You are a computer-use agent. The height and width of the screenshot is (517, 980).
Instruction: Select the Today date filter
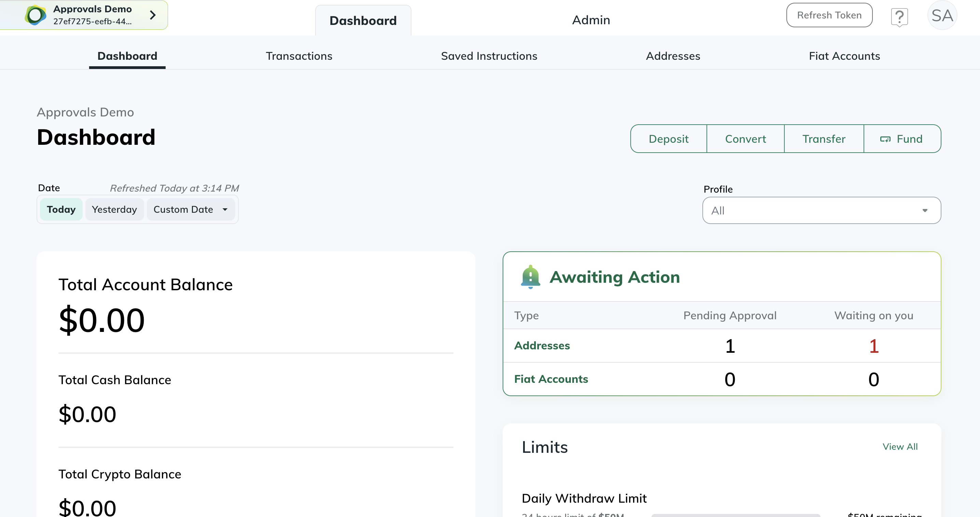click(x=61, y=209)
